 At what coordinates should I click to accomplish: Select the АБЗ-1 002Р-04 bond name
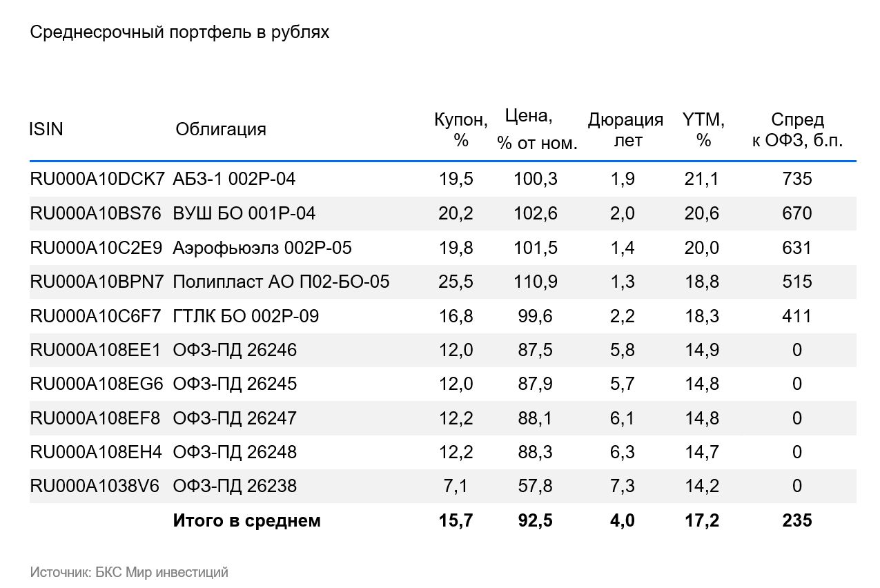pyautogui.click(x=234, y=179)
